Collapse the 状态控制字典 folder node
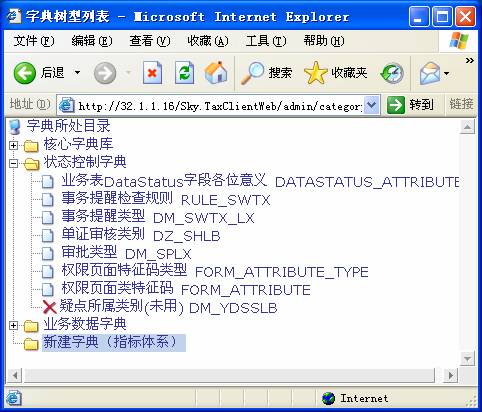The width and height of the screenshot is (482, 412). point(13,163)
